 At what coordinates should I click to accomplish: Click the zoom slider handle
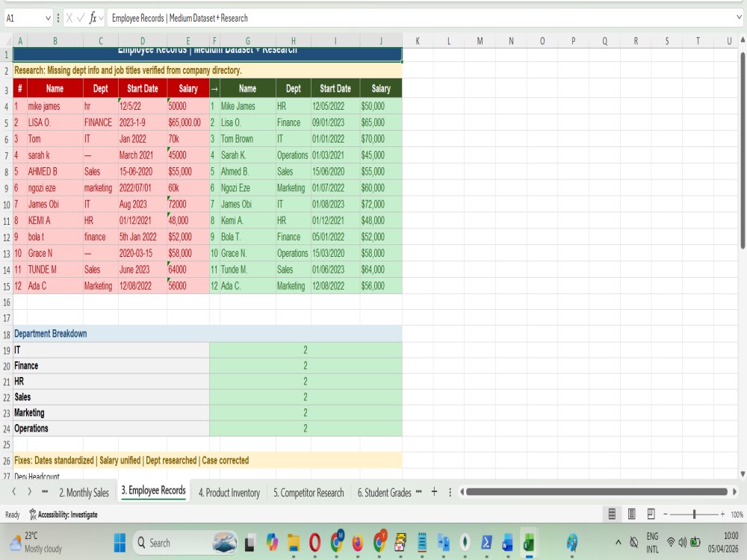point(694,514)
